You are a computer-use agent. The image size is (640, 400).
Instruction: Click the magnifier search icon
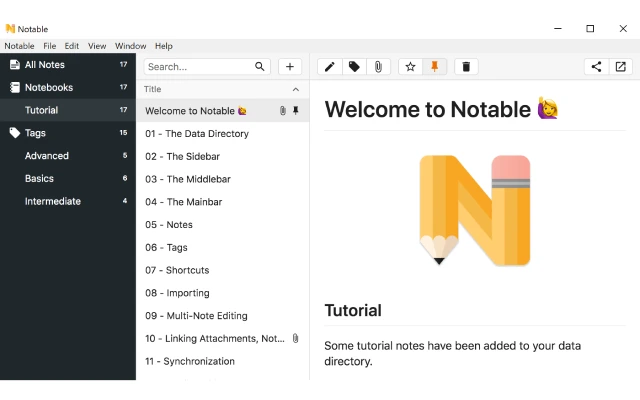260,67
